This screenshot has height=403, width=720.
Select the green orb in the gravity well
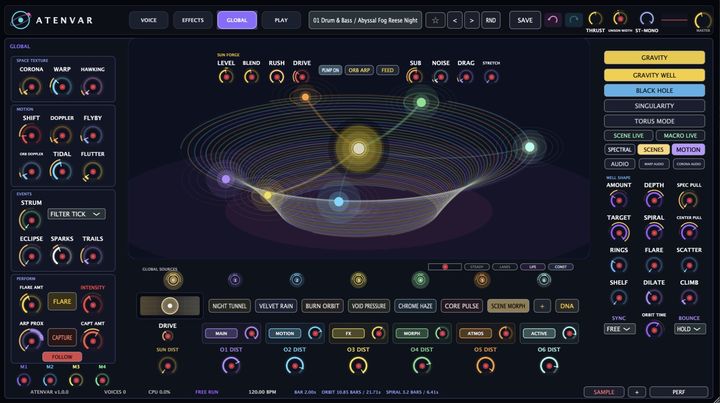coord(421,102)
